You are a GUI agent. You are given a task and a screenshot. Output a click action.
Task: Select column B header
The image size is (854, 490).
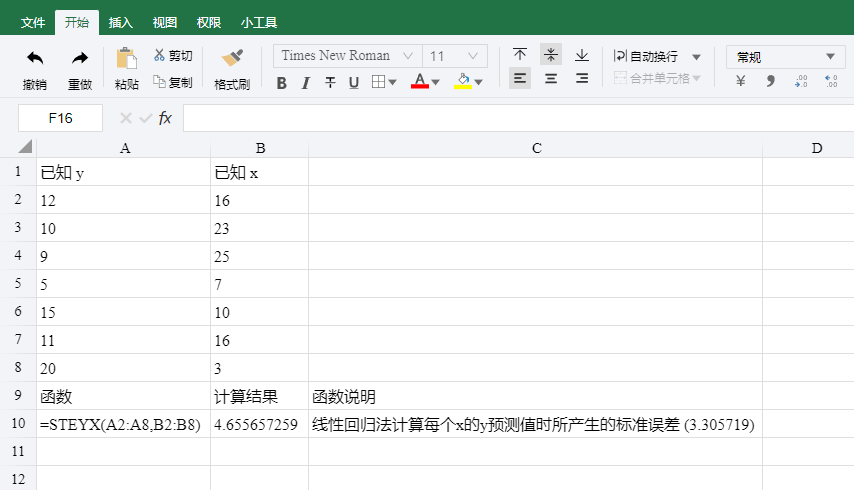260,148
